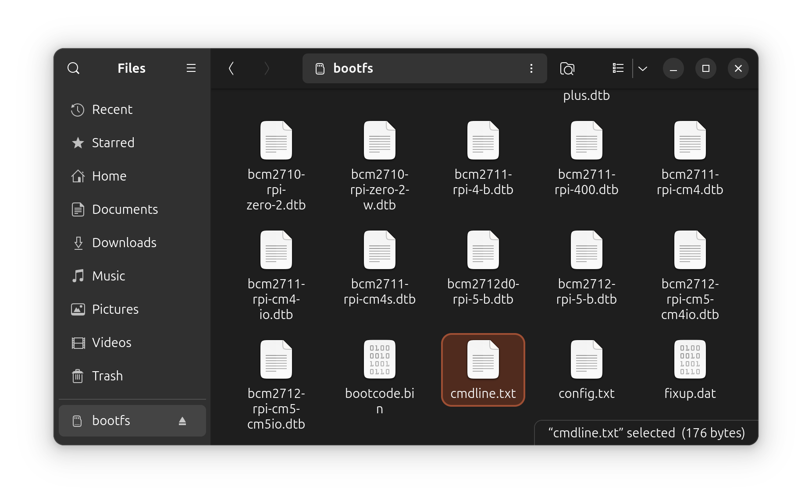The height and width of the screenshot is (504, 812).
Task: Click the bootfs path bar field
Action: (x=421, y=68)
